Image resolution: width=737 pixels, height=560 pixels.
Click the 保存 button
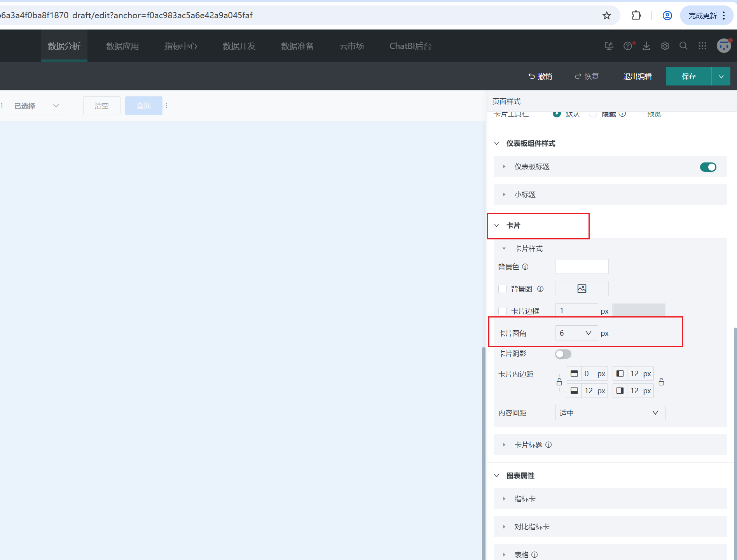(688, 77)
